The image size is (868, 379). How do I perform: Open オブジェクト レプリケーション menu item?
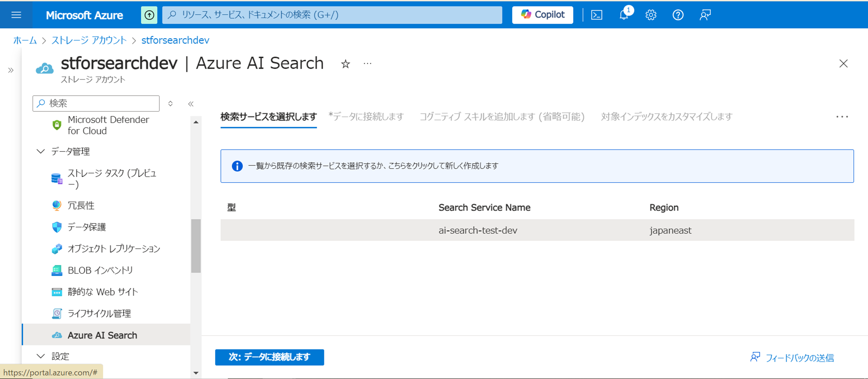(114, 248)
